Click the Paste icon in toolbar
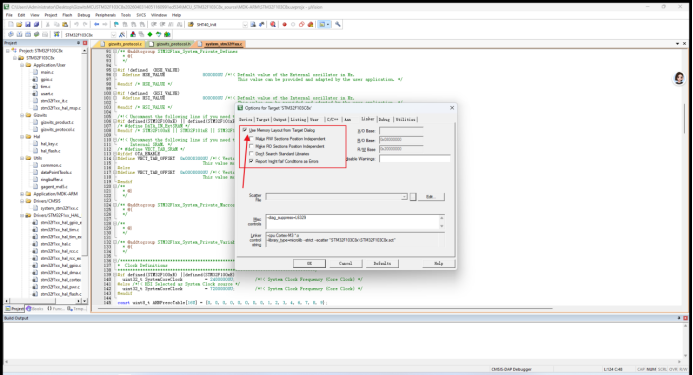 65,24
